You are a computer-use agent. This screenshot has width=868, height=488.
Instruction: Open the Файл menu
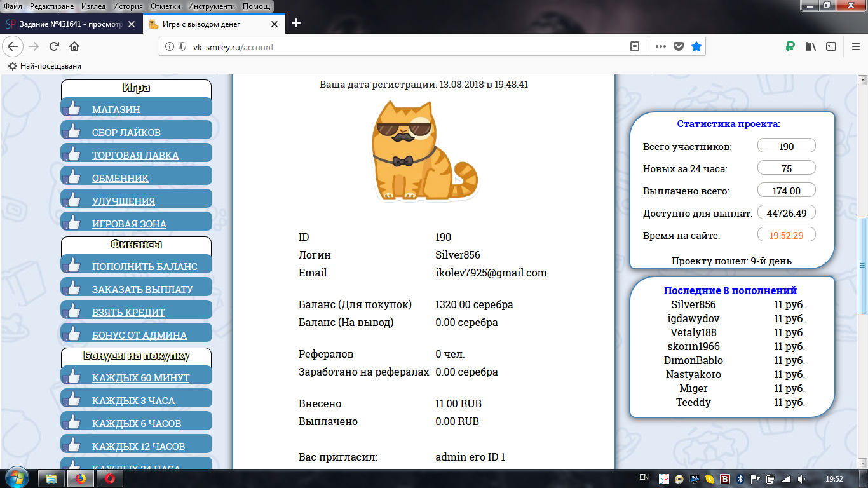click(x=13, y=6)
